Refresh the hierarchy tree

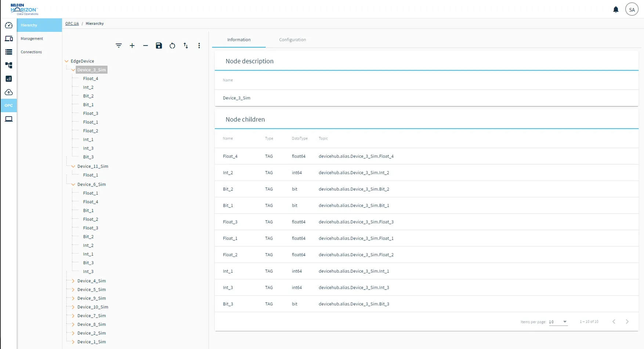click(x=172, y=46)
